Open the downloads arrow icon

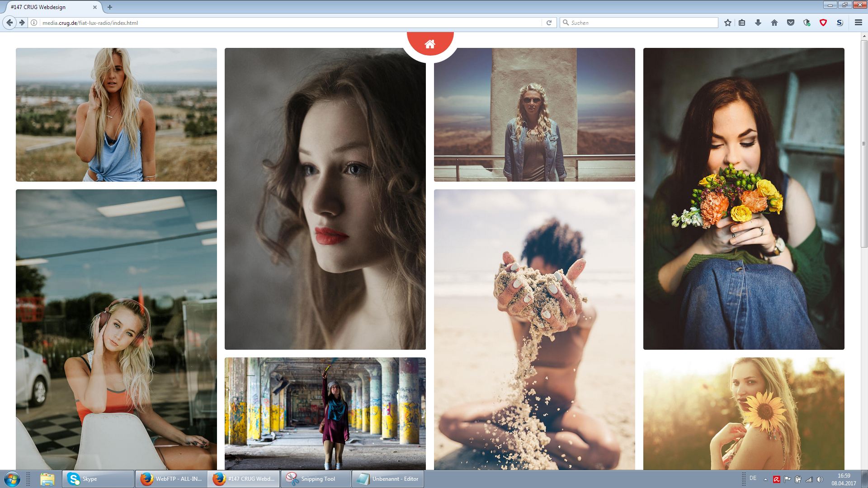point(758,23)
